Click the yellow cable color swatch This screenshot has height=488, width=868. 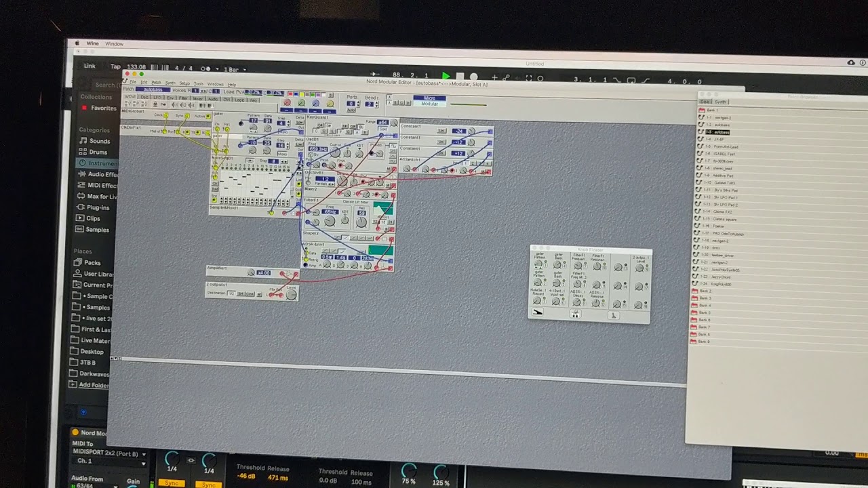[302, 95]
